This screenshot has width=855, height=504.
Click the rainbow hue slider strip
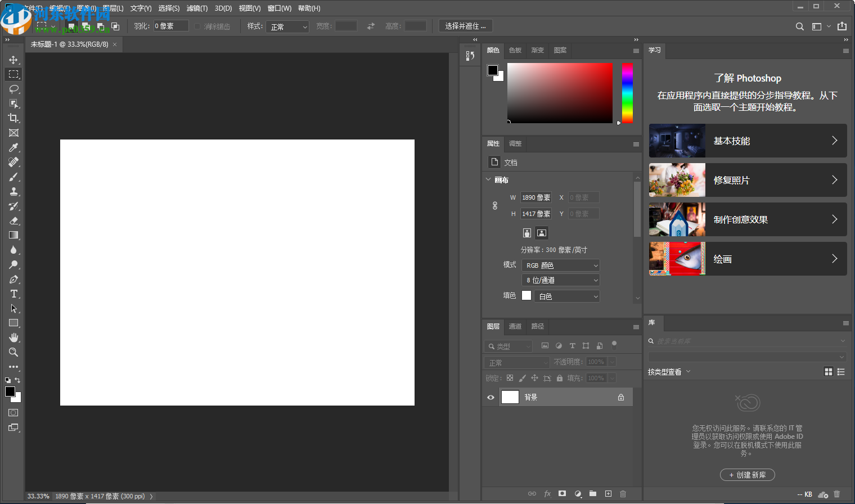point(627,93)
